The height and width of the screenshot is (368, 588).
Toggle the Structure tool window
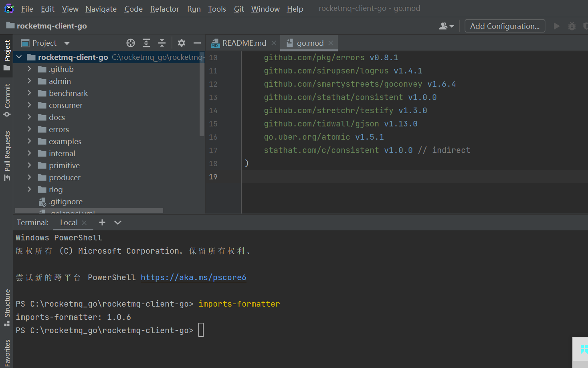point(7,307)
